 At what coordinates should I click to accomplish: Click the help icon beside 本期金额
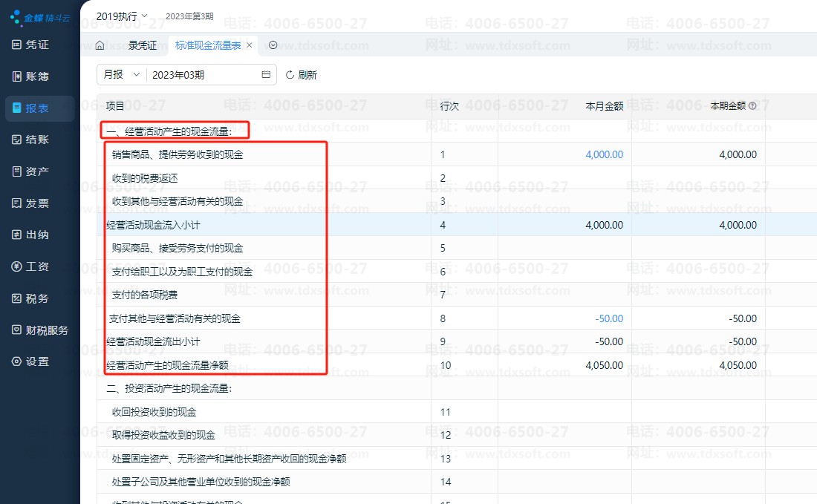pos(752,106)
